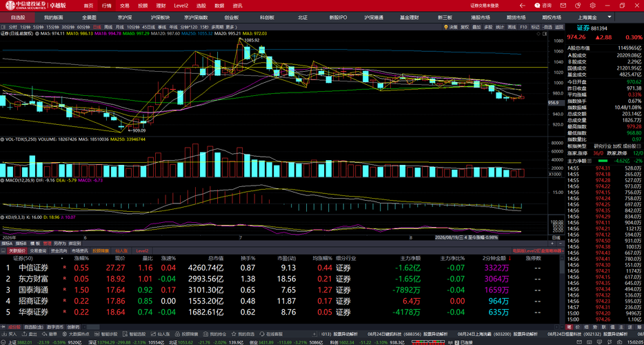Open 大数据热点 icon in bottom toolbar
This screenshot has height=345, width=644.
[x=64, y=335]
